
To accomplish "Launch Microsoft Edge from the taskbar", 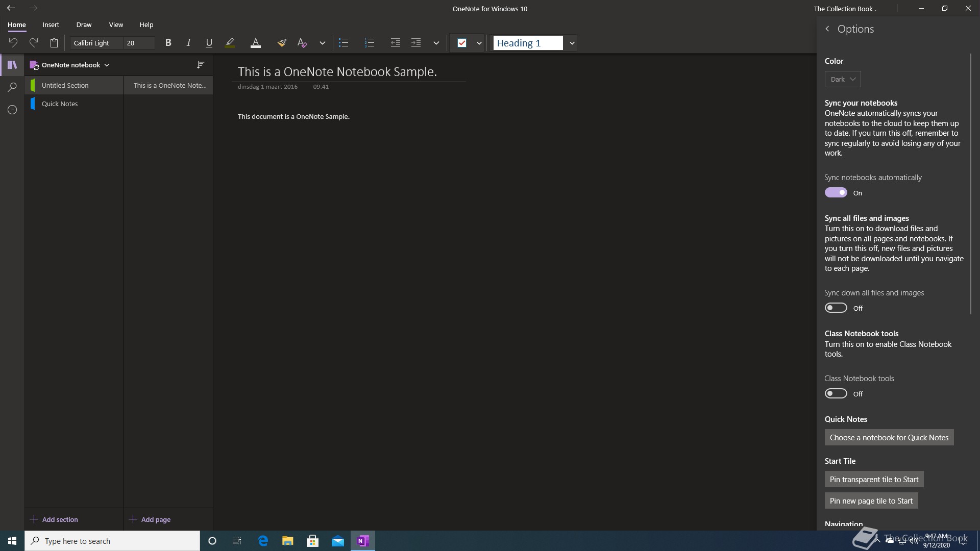I will click(263, 541).
